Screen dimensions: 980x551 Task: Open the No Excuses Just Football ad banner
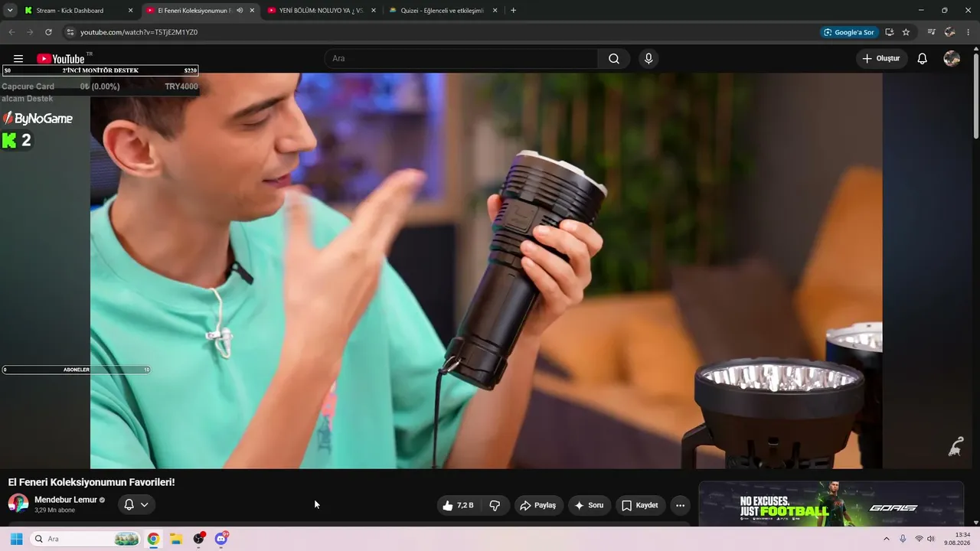click(831, 504)
